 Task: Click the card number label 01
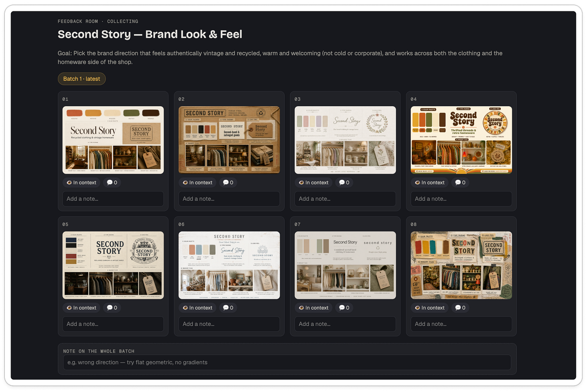(65, 99)
